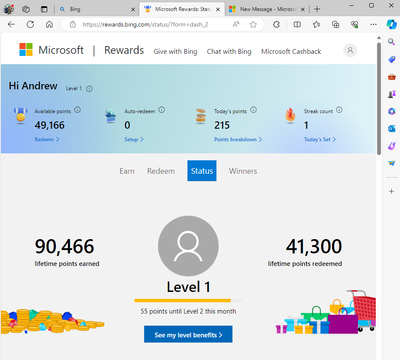
Task: Open the Collections icon
Action: tap(336, 24)
